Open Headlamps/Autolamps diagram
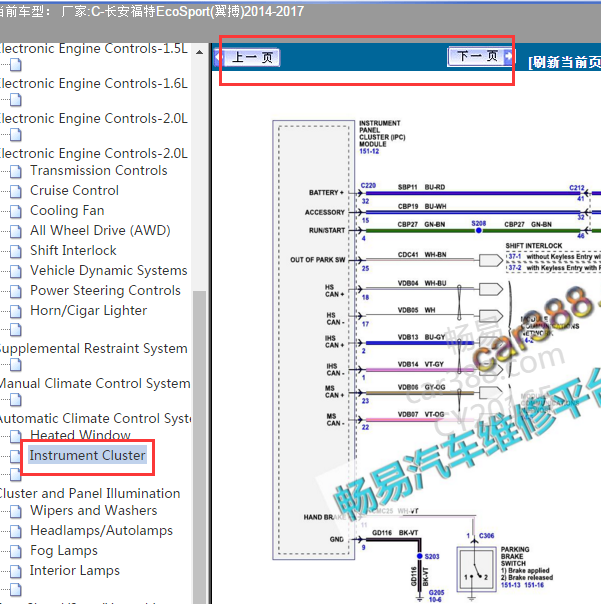Image resolution: width=601 pixels, height=604 pixels. pos(101,530)
